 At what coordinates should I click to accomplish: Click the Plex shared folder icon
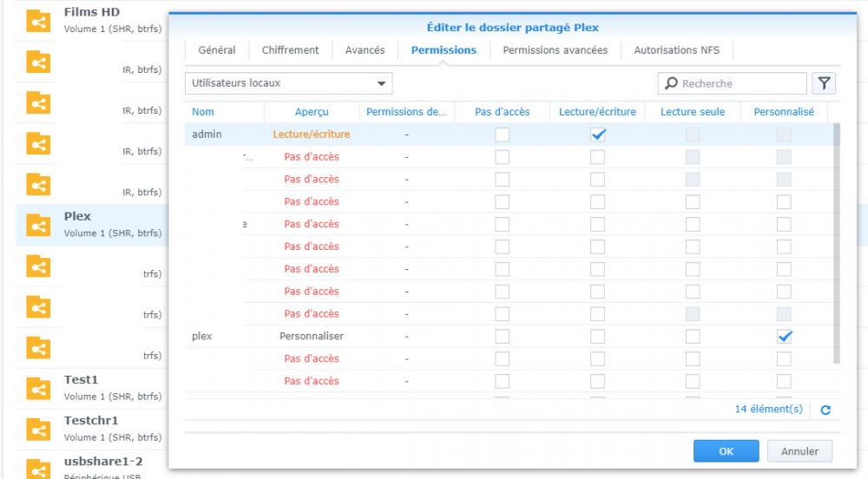(x=36, y=226)
